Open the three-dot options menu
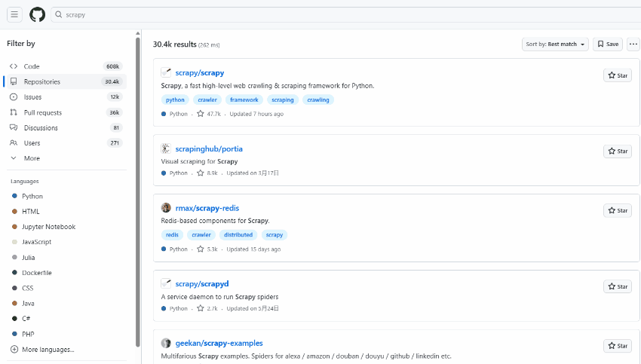This screenshot has height=364, width=641. (x=633, y=44)
